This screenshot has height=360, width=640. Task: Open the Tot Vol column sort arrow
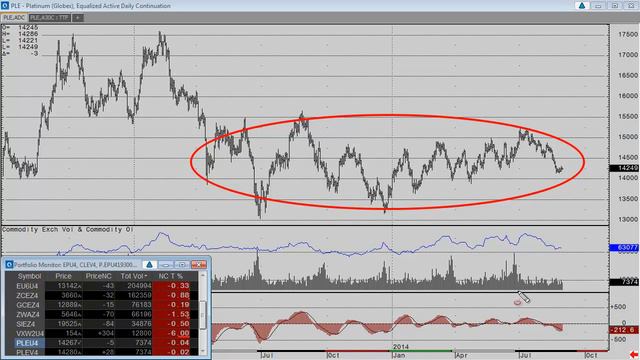[146, 276]
